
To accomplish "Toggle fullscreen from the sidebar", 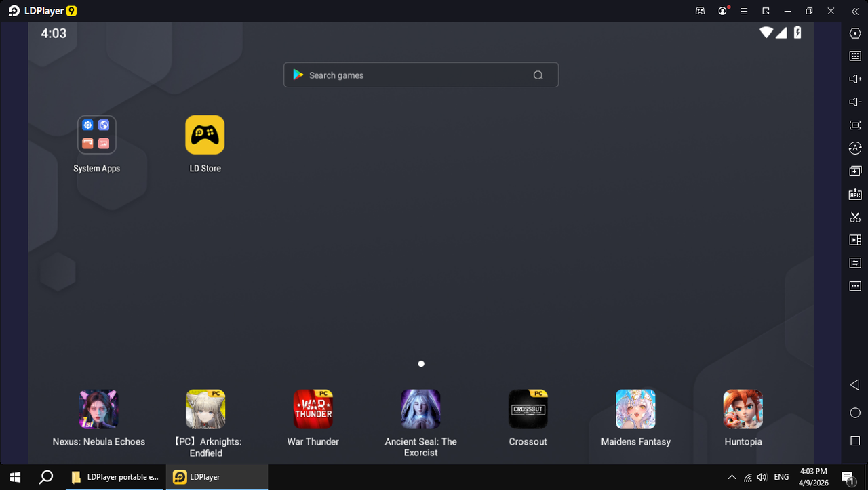I will [x=855, y=125].
